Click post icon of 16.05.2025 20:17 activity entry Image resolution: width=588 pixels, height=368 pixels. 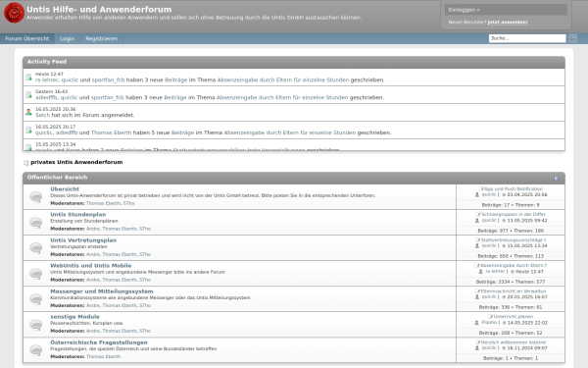point(28,130)
